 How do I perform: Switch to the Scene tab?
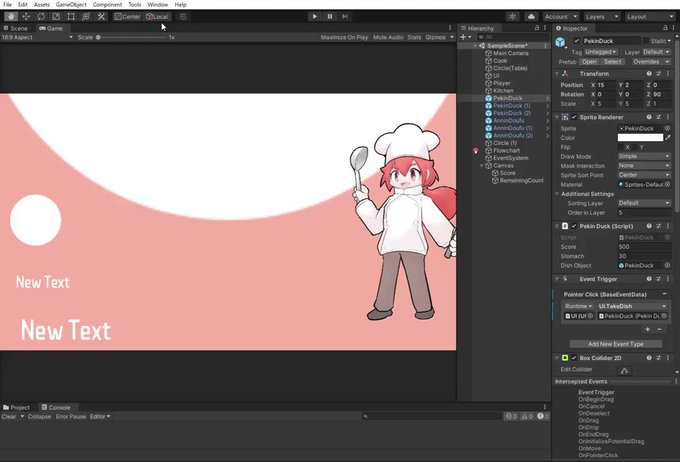click(x=17, y=28)
